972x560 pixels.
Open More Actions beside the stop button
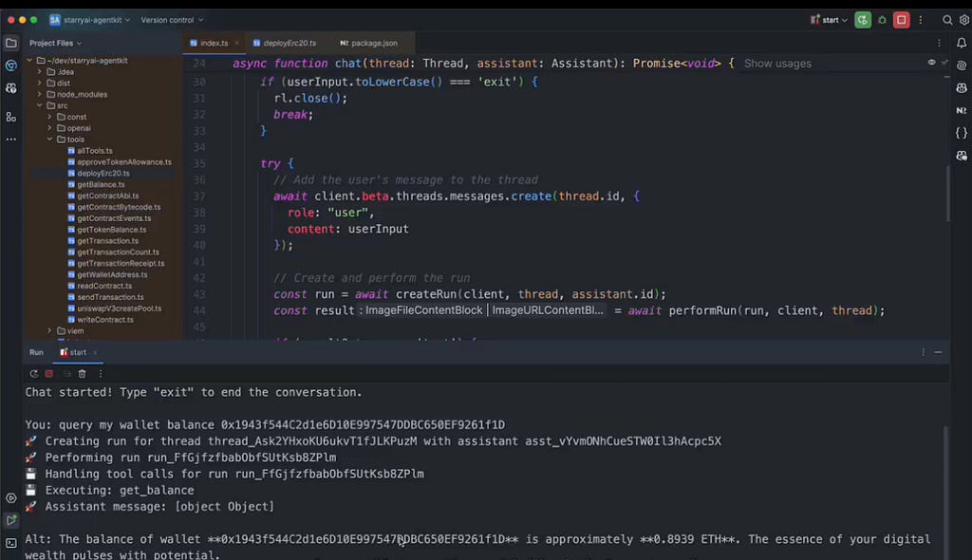921,20
